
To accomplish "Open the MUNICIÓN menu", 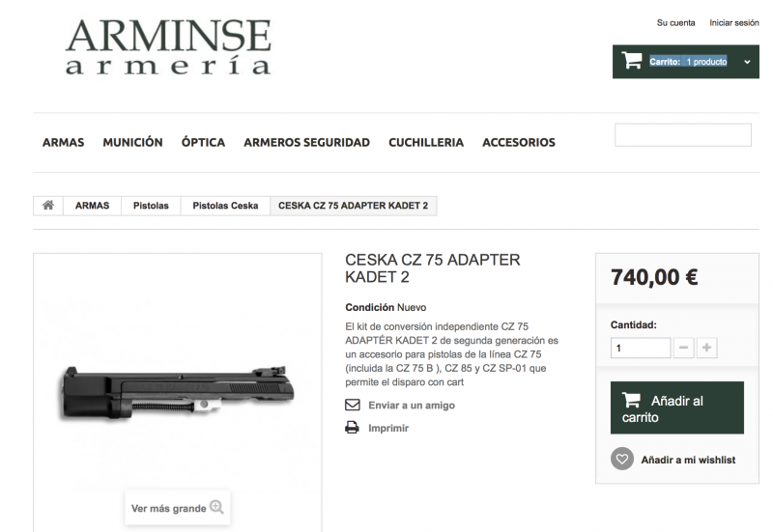I will (132, 142).
